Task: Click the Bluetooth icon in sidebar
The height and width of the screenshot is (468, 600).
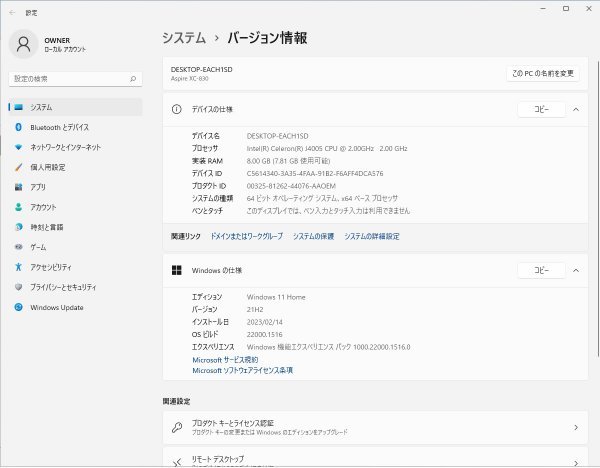Action: coord(18,127)
